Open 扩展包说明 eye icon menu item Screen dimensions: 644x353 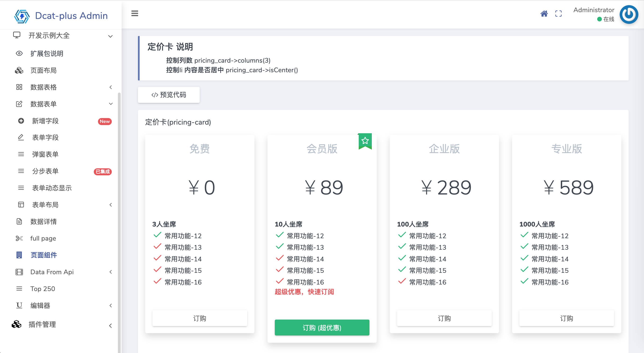click(19, 54)
